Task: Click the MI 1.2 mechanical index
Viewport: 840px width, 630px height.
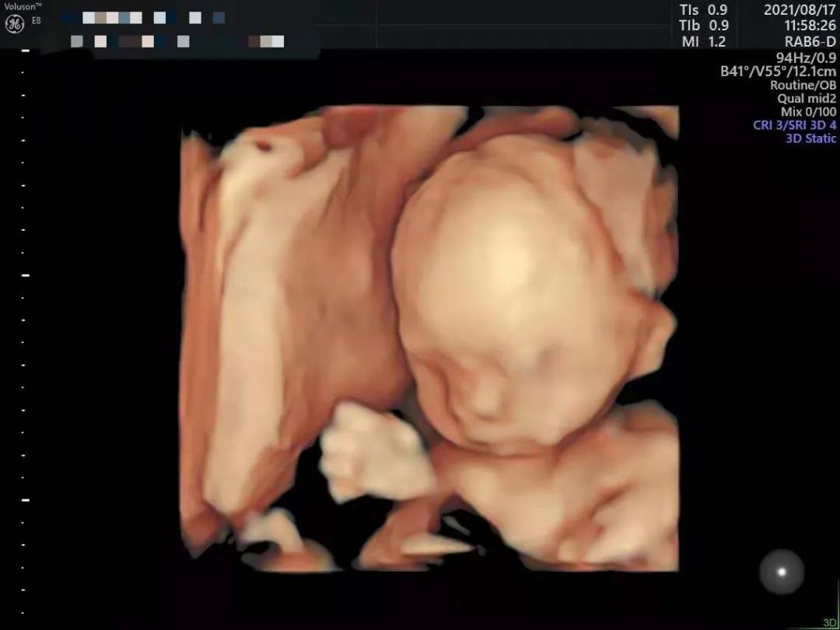Action: (x=704, y=42)
